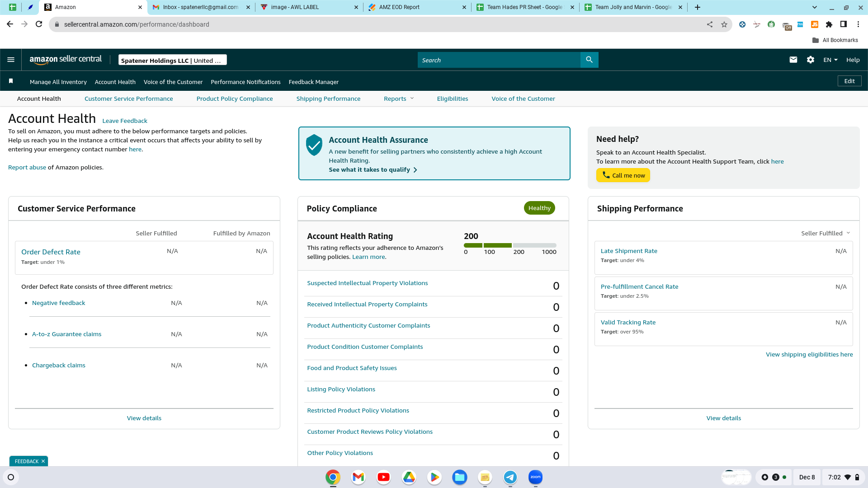Switch to Product Policy Compliance tab
The height and width of the screenshot is (488, 868).
pyautogui.click(x=235, y=99)
